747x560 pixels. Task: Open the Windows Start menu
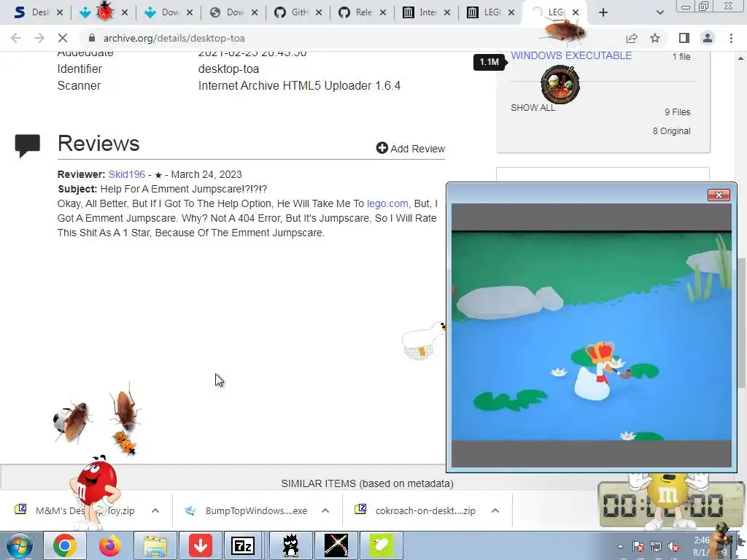click(x=19, y=545)
